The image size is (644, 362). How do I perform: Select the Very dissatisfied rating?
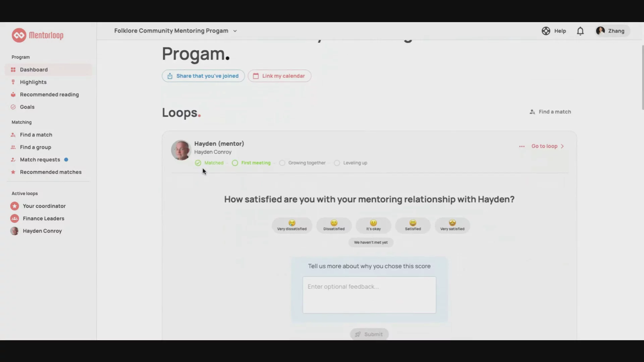(x=292, y=225)
